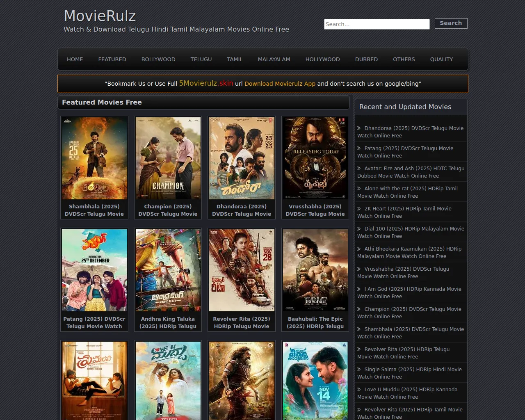525x420 pixels.
Task: Open recent link Patang (2025) DVDScr Telugu
Action: 406,152
